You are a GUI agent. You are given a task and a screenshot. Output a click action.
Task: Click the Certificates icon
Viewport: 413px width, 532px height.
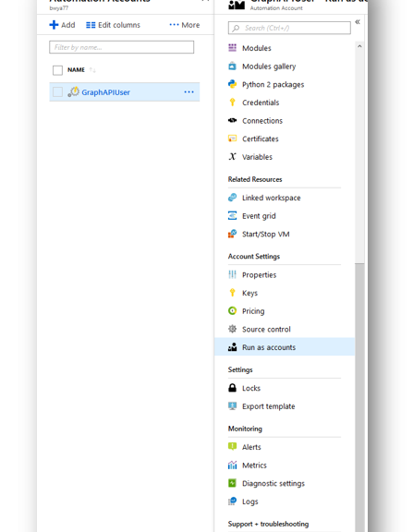233,139
